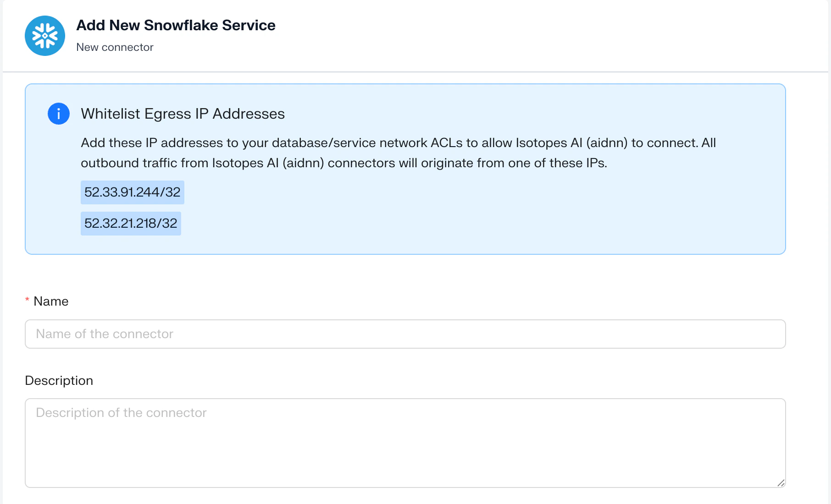Copy the IP address 52.33.91.244/32
831x504 pixels.
tap(132, 192)
